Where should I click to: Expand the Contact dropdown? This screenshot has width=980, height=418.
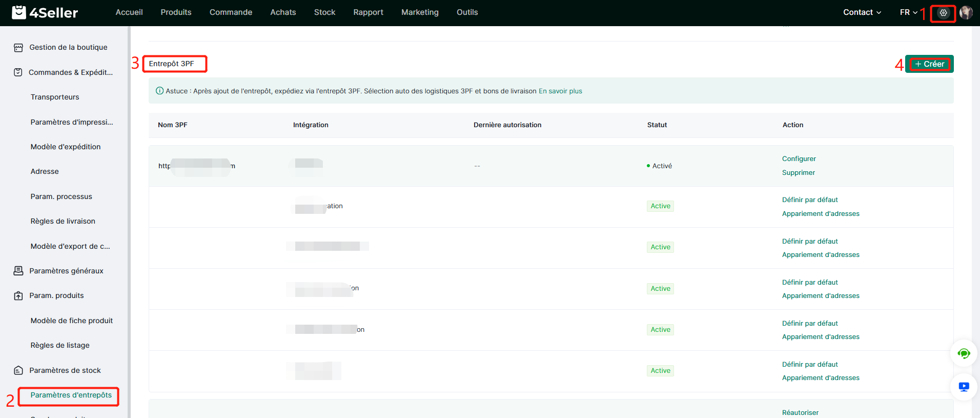(x=862, y=12)
